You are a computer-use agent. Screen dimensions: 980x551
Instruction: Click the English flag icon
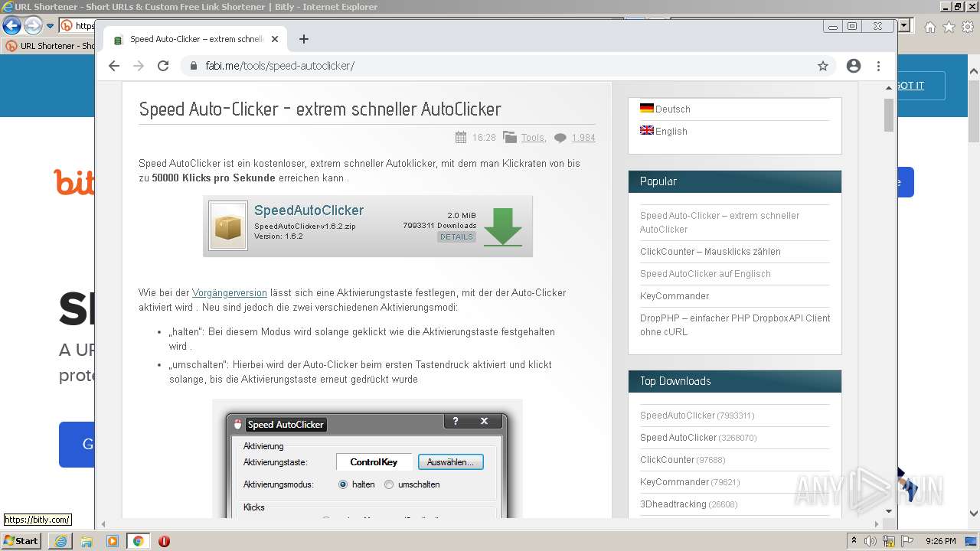[x=646, y=130]
